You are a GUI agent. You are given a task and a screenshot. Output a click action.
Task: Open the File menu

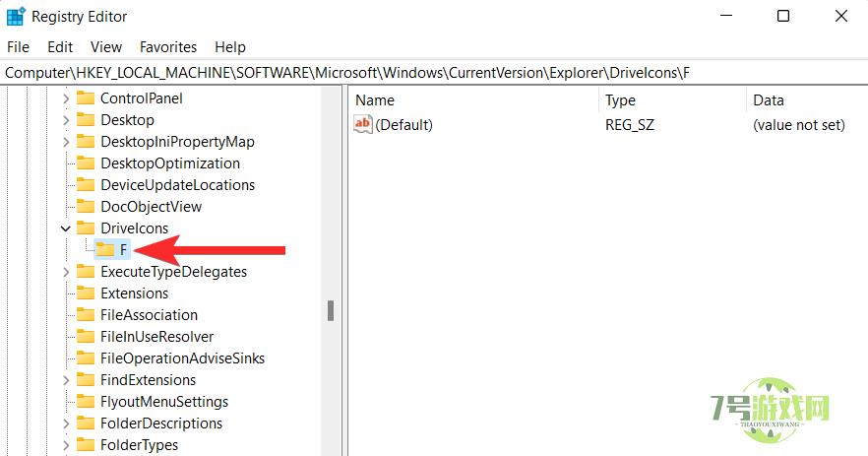click(x=19, y=47)
